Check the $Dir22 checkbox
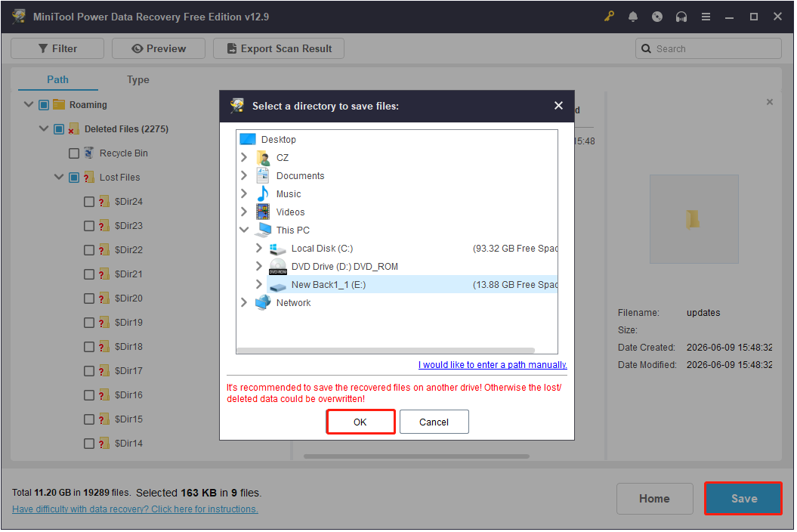 89,250
